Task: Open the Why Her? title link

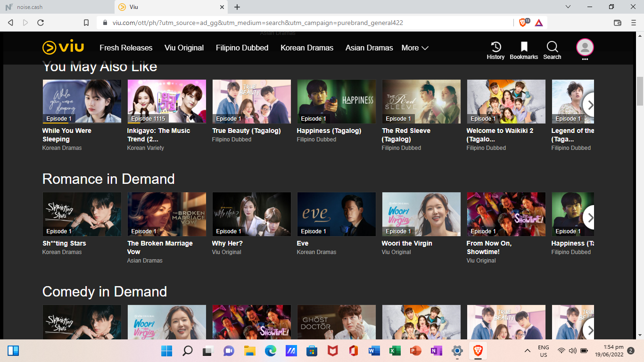Action: [227, 243]
